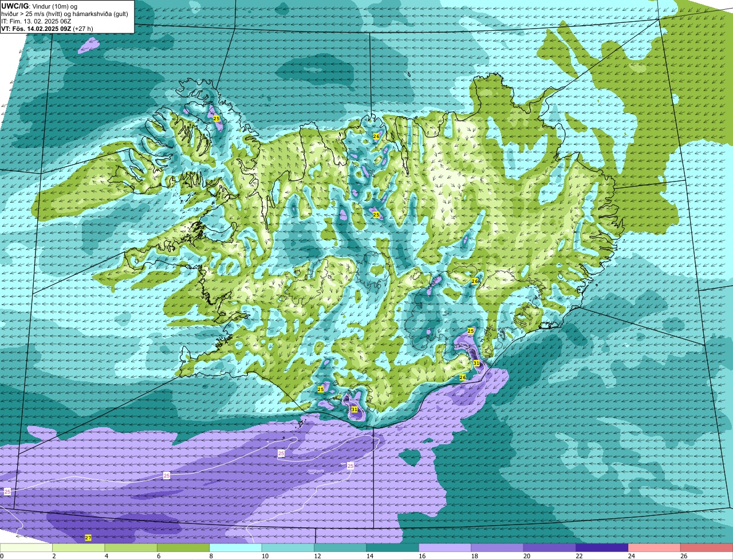Click the yellow '26' marker just below the southeast '31'
This screenshot has height=560, width=733.
(463, 377)
